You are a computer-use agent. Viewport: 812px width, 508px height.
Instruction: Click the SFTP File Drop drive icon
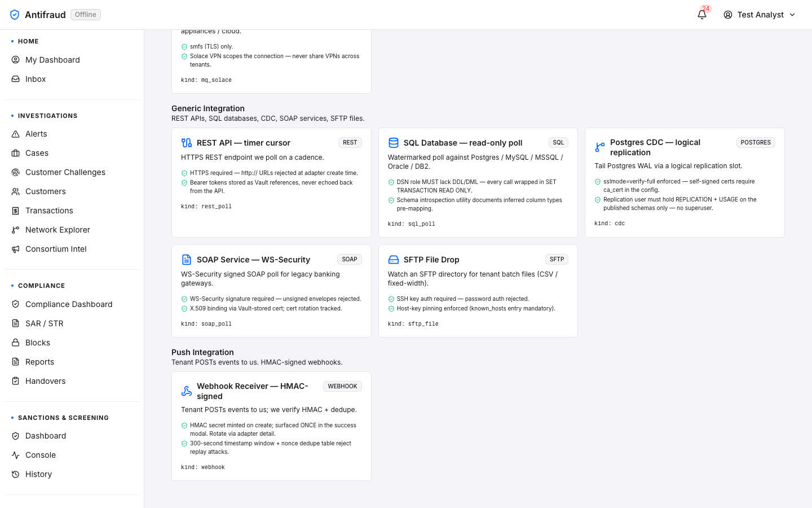pyautogui.click(x=394, y=260)
